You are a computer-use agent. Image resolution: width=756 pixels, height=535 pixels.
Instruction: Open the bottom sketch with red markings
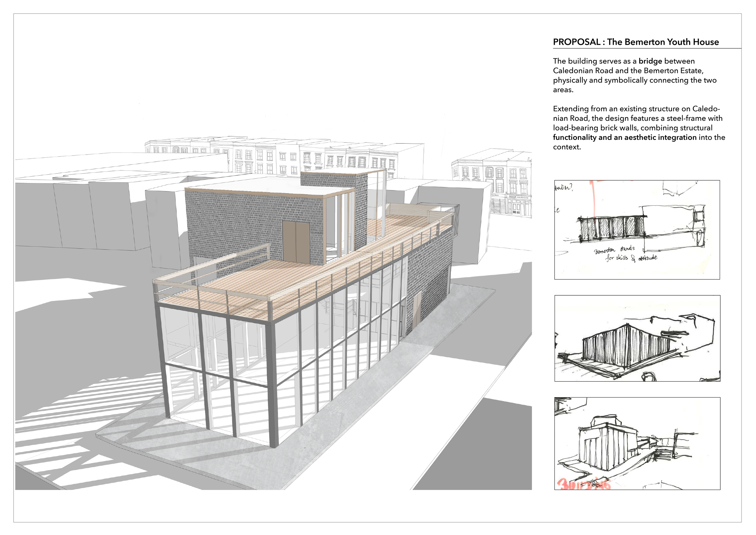637,443
